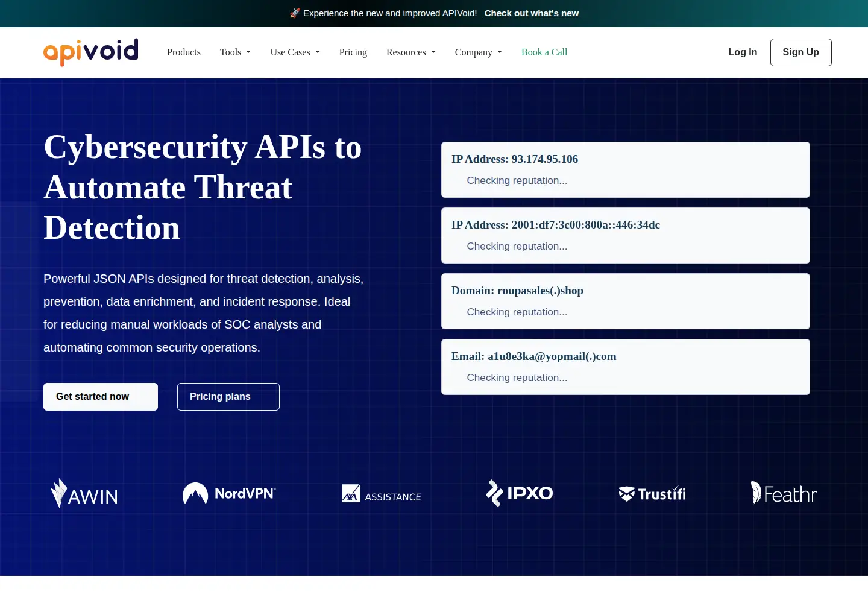The width and height of the screenshot is (868, 603).
Task: Open the 'Check out what's new' link
Action: point(532,13)
